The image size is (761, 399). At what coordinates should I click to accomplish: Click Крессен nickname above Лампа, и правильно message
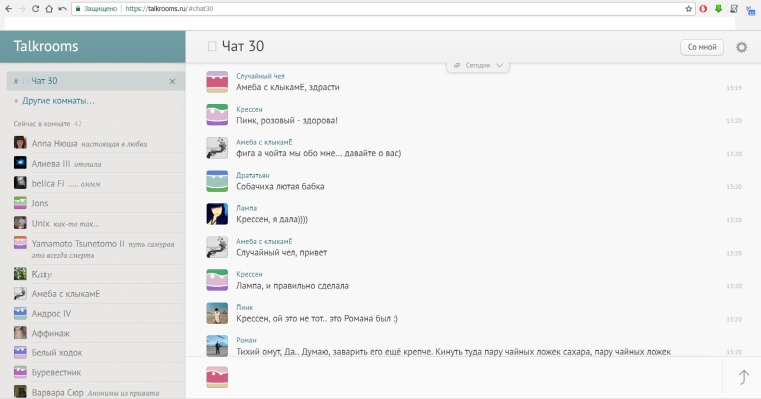249,274
